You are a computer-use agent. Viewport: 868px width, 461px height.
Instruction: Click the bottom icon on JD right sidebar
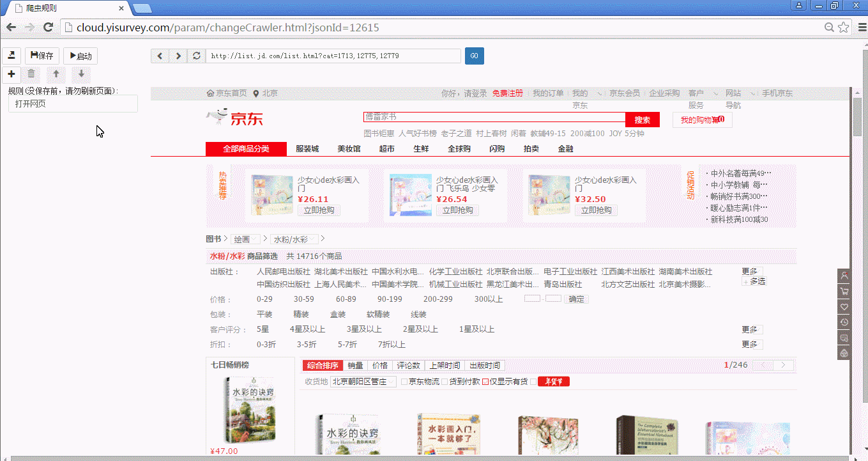coord(844,353)
